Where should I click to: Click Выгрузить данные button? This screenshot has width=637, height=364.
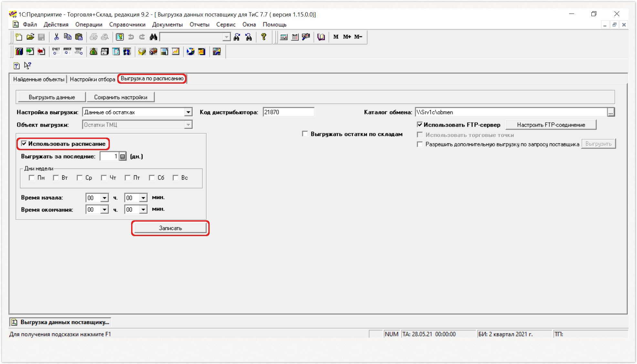coord(52,97)
